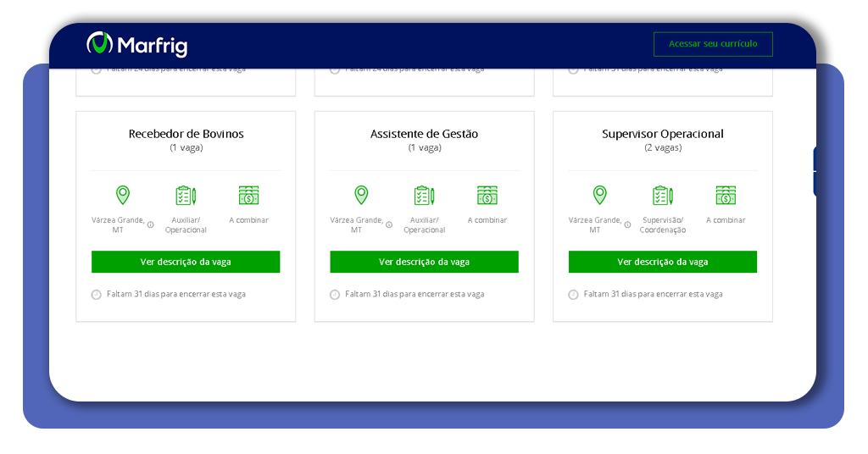The height and width of the screenshot is (454, 868).
Task: Open Acessar seu currículo button
Action: pyautogui.click(x=713, y=44)
